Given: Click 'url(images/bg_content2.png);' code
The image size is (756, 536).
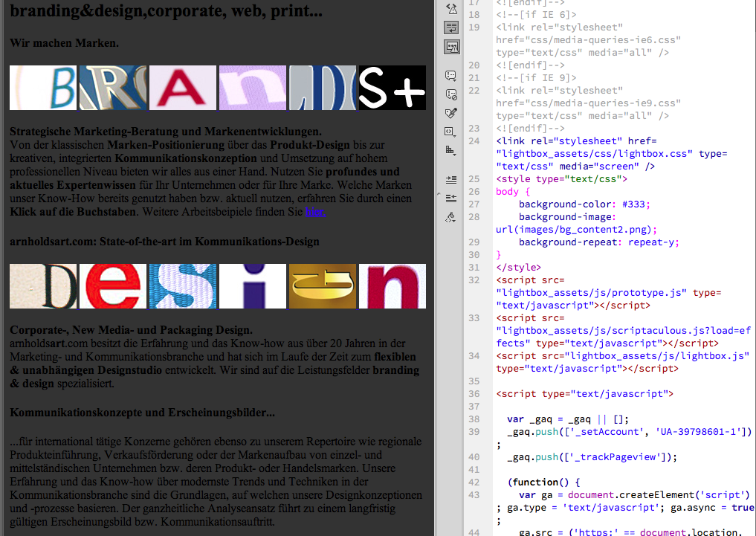Looking at the screenshot, I should 576,230.
